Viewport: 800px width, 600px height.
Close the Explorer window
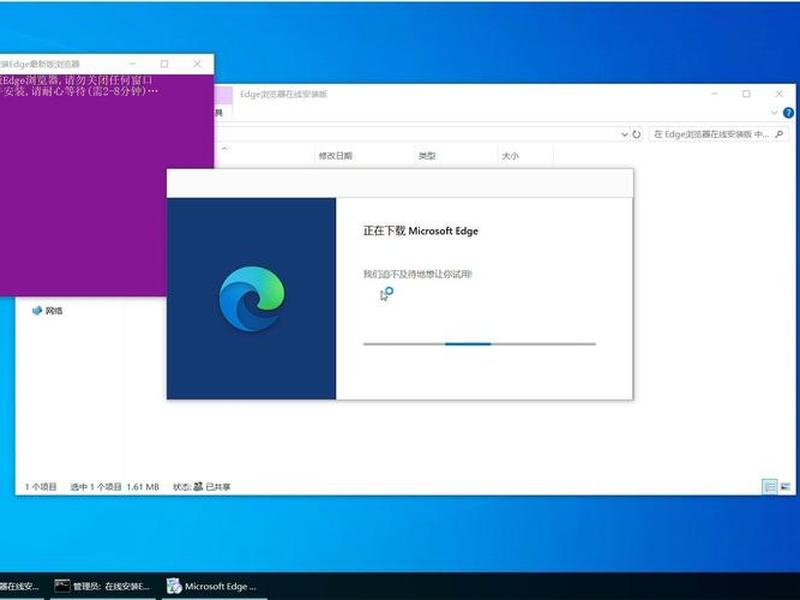tap(779, 94)
